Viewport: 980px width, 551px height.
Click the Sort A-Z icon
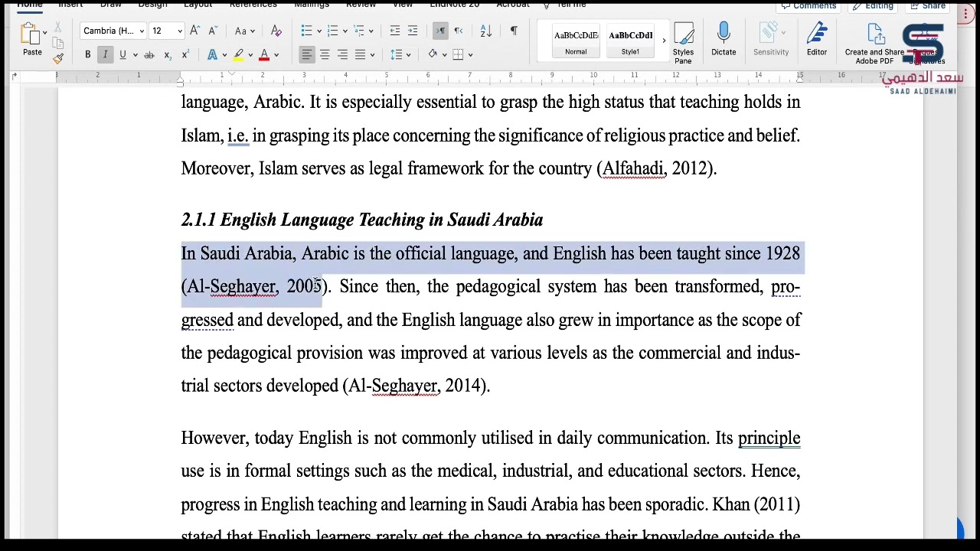[485, 31]
